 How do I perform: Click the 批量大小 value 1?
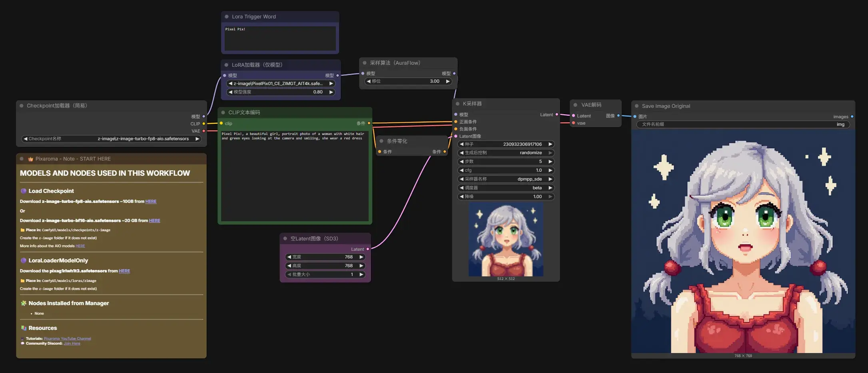coord(352,275)
